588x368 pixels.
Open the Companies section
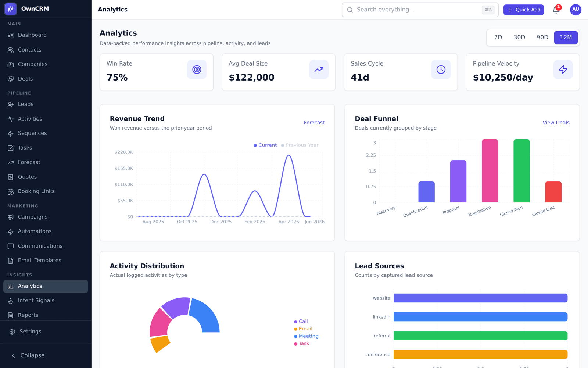click(46, 64)
